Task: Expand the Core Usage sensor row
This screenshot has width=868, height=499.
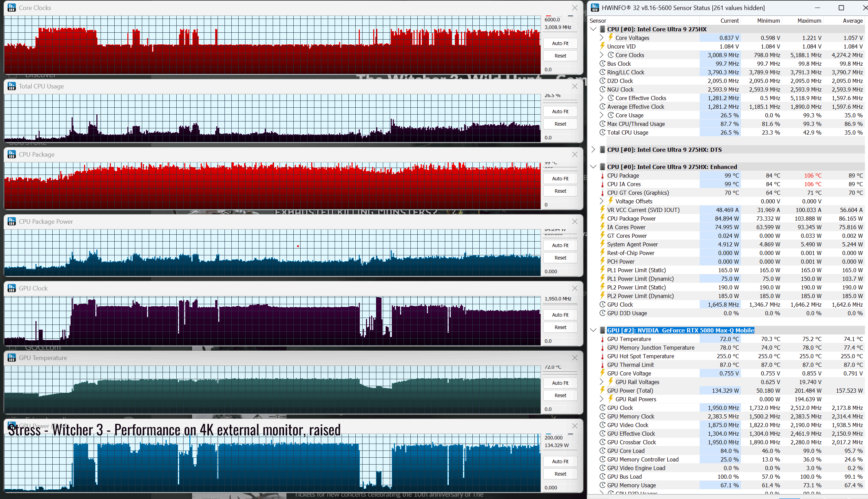Action: [602, 115]
